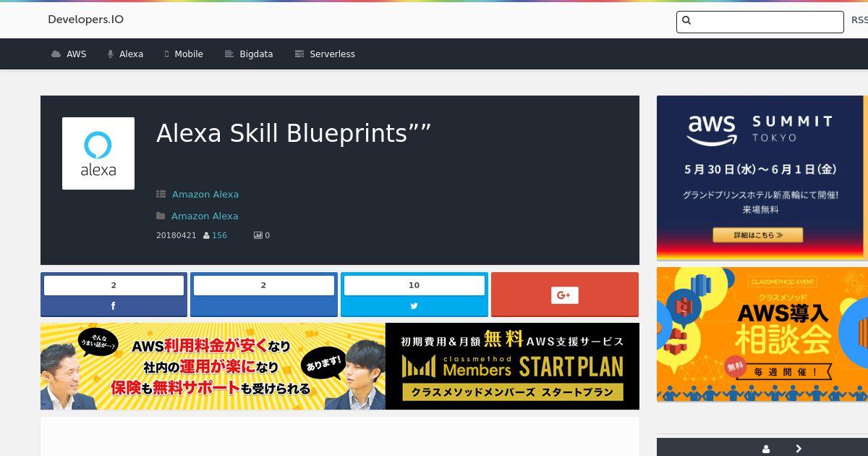Open the Serverless menu item
Screen dimensions: 868x456
click(332, 54)
